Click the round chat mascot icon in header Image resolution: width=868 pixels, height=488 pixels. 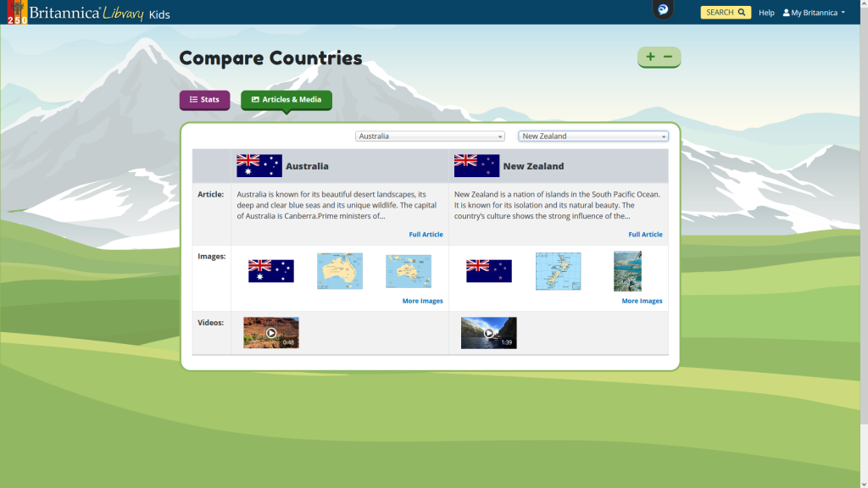(x=663, y=10)
